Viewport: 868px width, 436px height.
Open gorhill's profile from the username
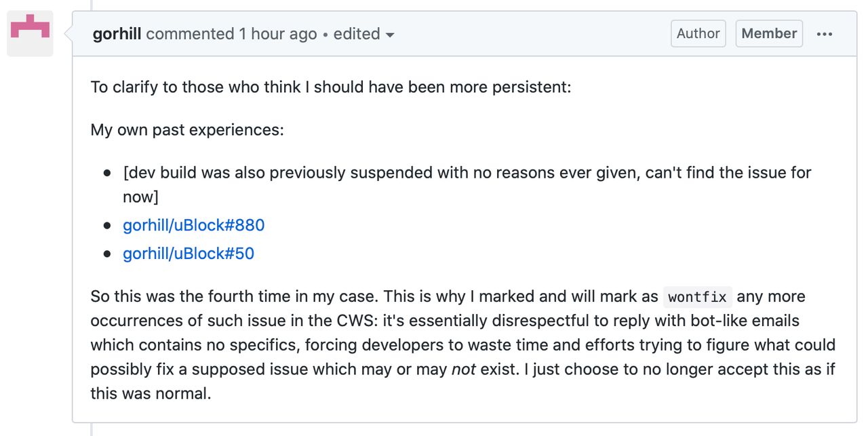point(117,34)
